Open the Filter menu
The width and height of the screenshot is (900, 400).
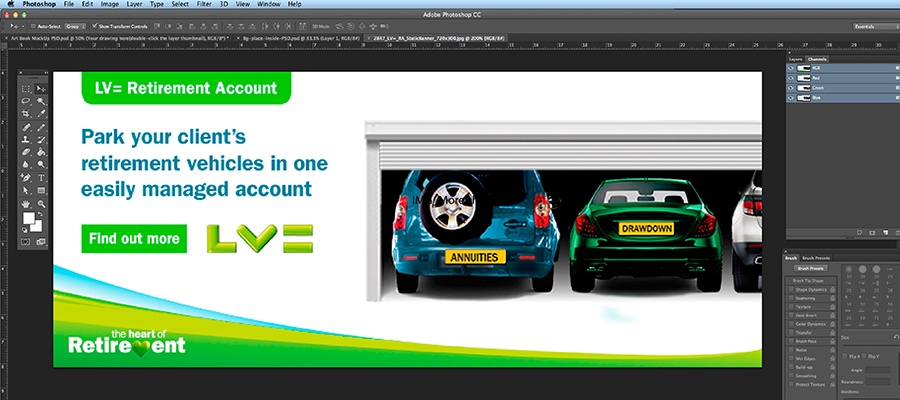(204, 4)
